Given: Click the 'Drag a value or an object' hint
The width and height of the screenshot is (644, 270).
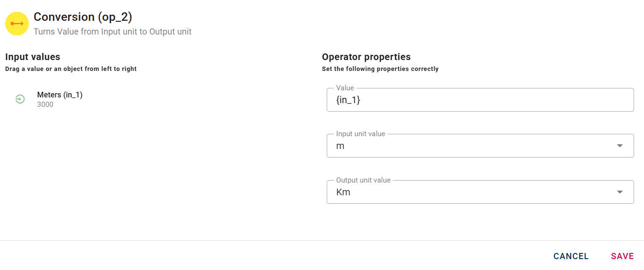Looking at the screenshot, I should click(71, 69).
